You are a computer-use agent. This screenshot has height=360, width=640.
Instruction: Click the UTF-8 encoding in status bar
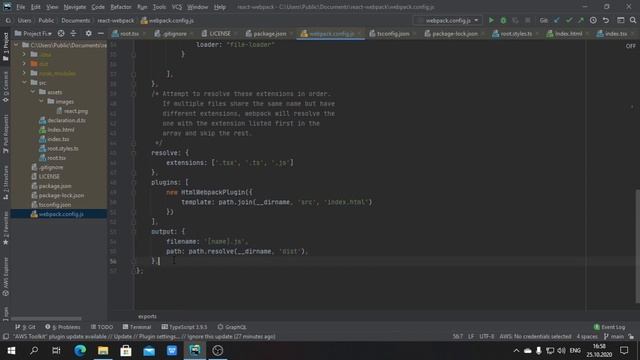click(x=487, y=337)
